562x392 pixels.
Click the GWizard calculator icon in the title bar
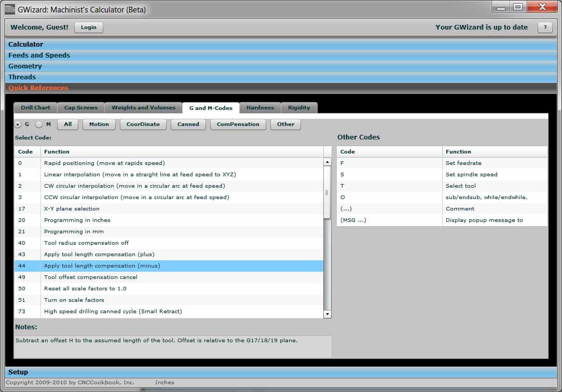click(x=10, y=7)
